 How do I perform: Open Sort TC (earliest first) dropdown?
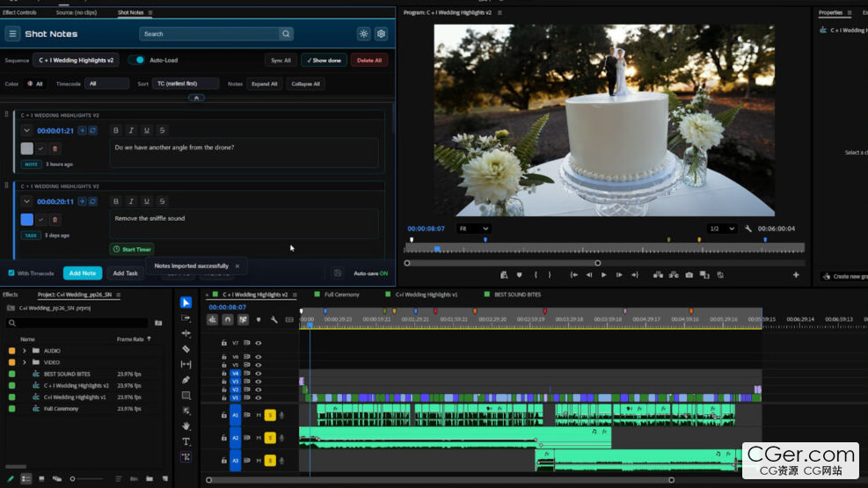pyautogui.click(x=186, y=84)
